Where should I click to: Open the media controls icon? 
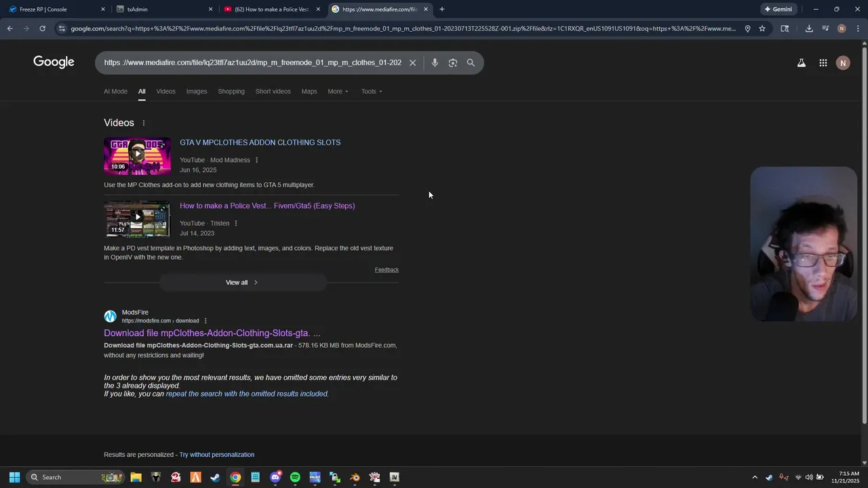(x=825, y=28)
